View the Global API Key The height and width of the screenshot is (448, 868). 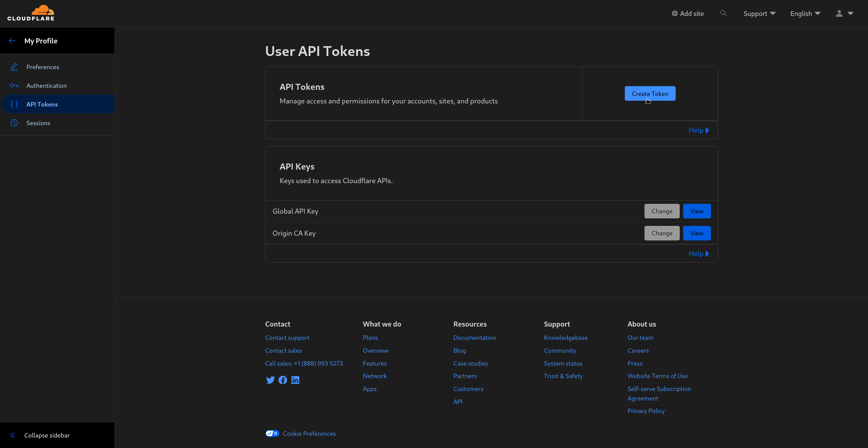697,211
